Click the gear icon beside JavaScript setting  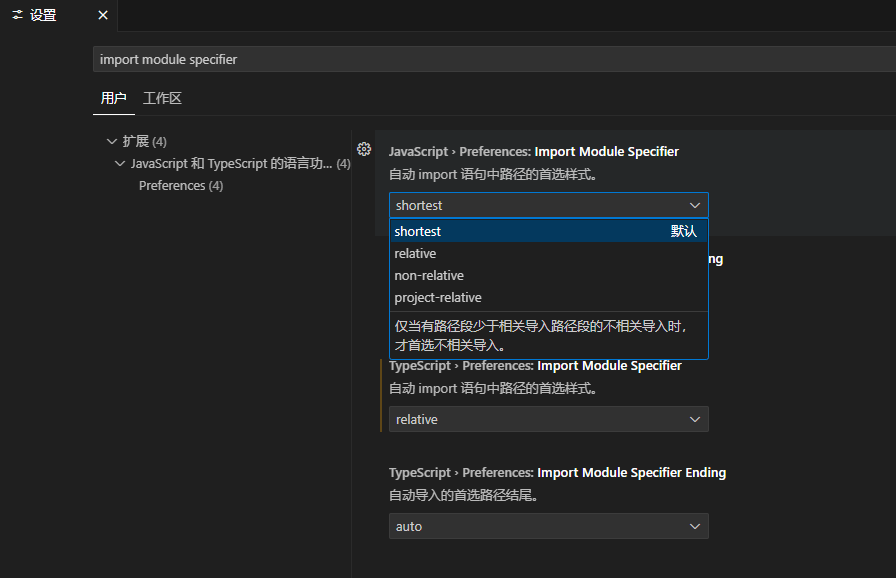(364, 149)
